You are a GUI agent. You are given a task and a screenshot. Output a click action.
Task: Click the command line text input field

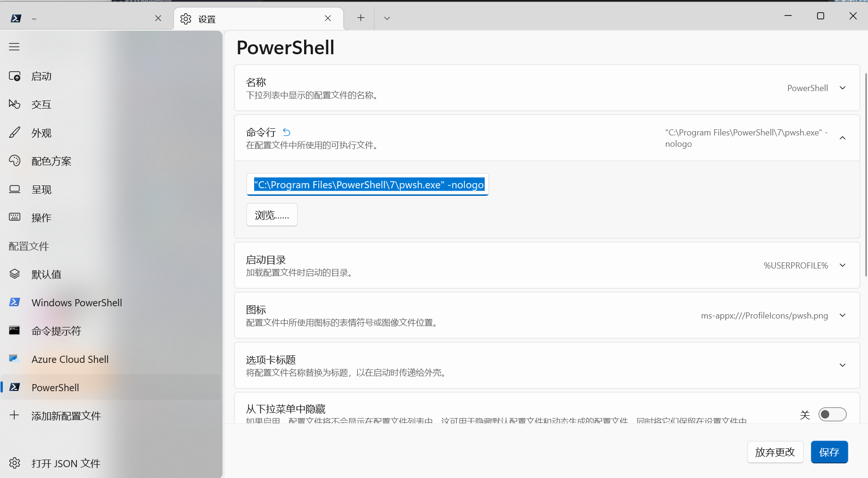pyautogui.click(x=367, y=184)
